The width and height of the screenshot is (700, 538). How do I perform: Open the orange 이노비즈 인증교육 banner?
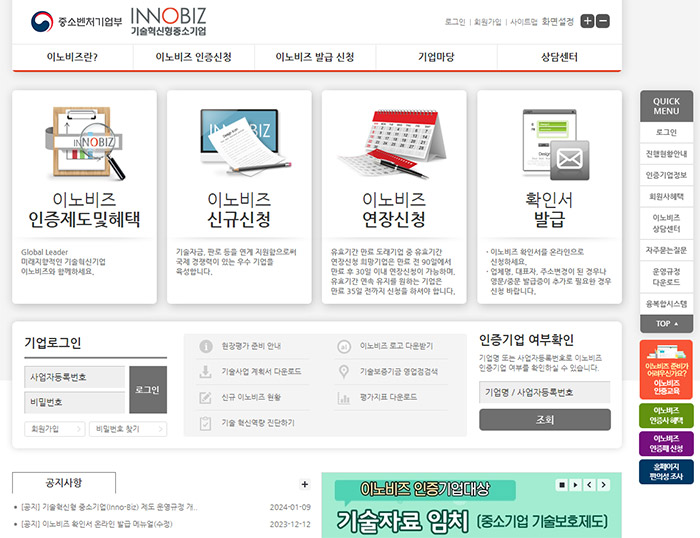[x=666, y=369]
